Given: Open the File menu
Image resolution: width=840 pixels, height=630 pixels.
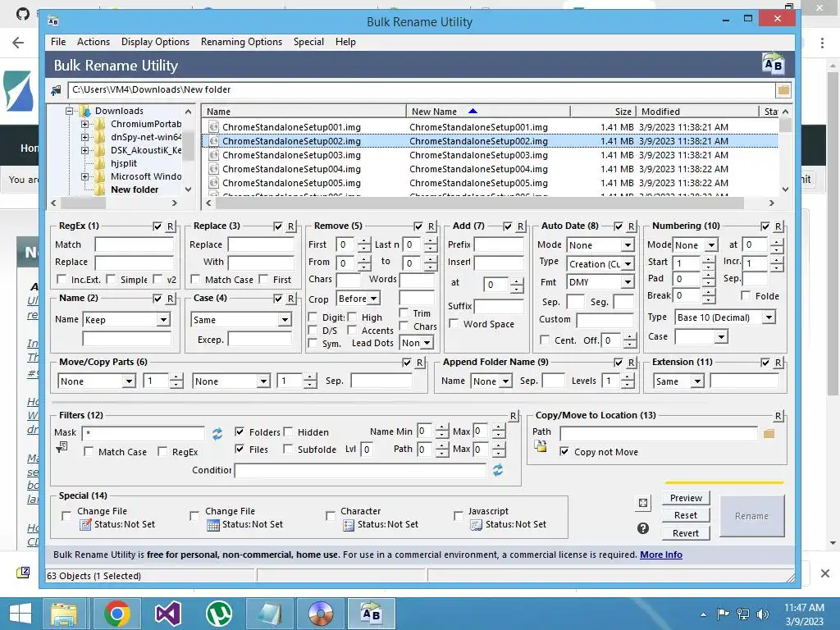Looking at the screenshot, I should pos(58,42).
